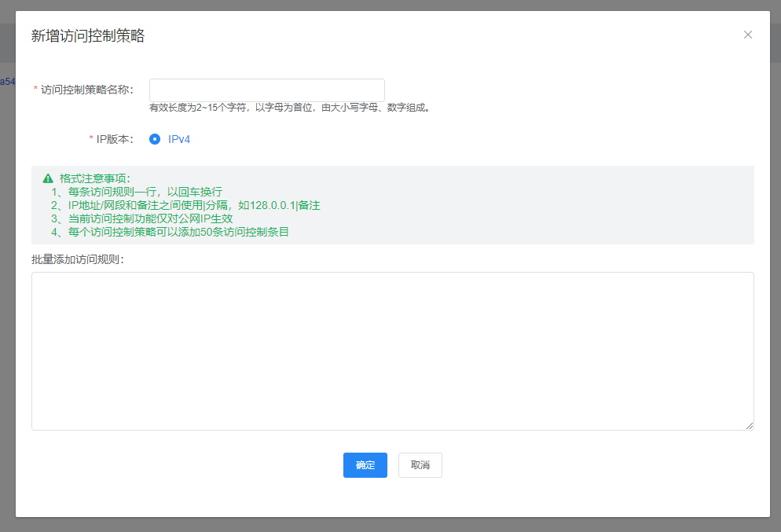Select the IPv4 radio button
Image resolution: width=781 pixels, height=532 pixels.
click(x=155, y=139)
